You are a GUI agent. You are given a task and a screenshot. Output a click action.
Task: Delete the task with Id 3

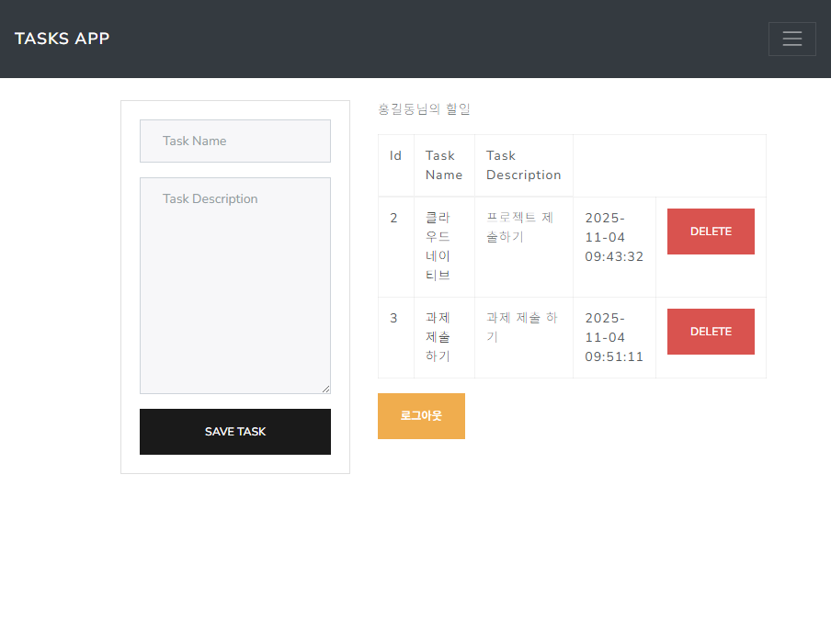(x=711, y=332)
